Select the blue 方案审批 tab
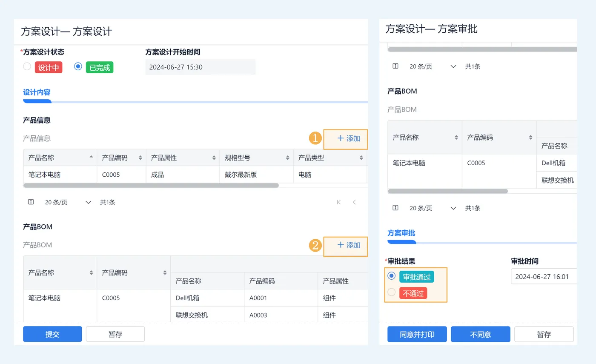This screenshot has height=364, width=596. point(401,233)
